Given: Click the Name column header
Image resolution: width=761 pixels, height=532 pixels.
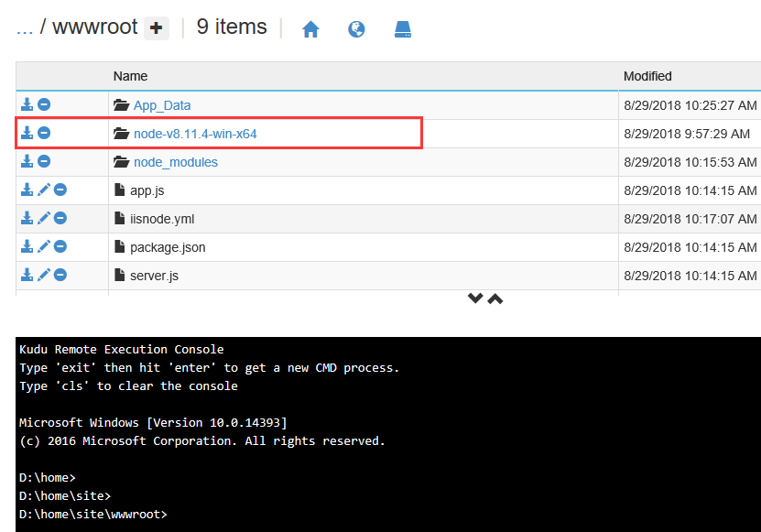Looking at the screenshot, I should [x=130, y=76].
